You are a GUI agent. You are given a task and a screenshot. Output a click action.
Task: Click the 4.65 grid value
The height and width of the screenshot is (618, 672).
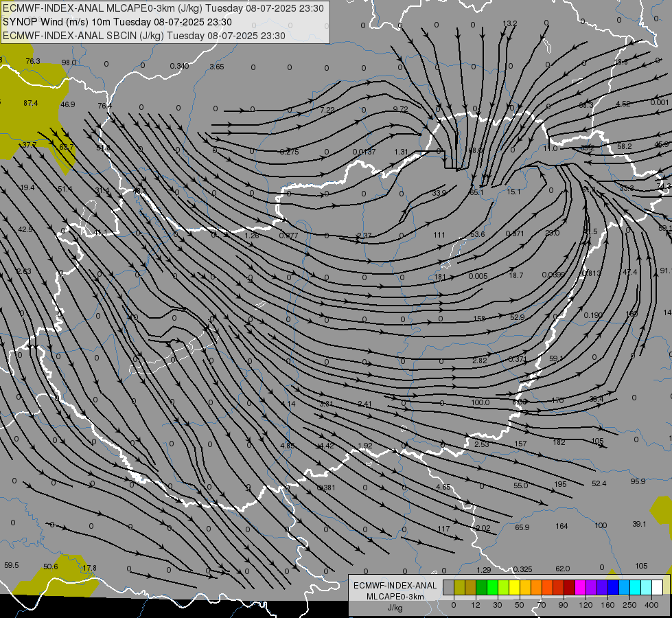[x=443, y=488]
